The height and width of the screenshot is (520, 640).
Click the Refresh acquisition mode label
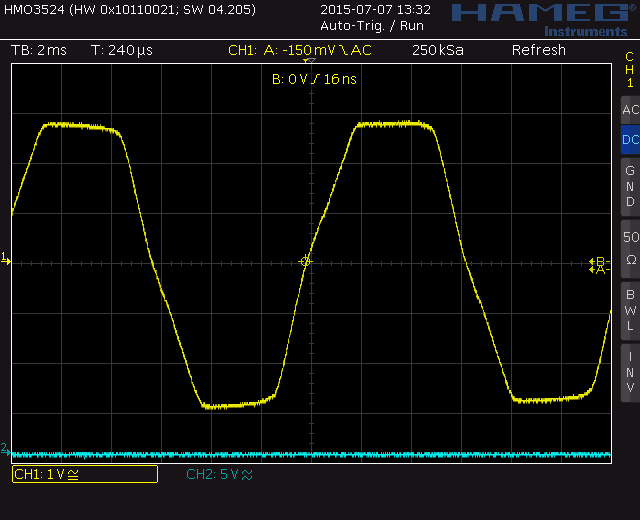pyautogui.click(x=538, y=50)
